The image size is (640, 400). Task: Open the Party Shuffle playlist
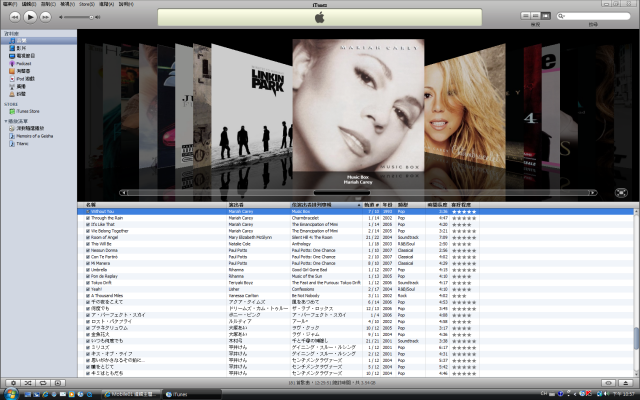(x=39, y=128)
